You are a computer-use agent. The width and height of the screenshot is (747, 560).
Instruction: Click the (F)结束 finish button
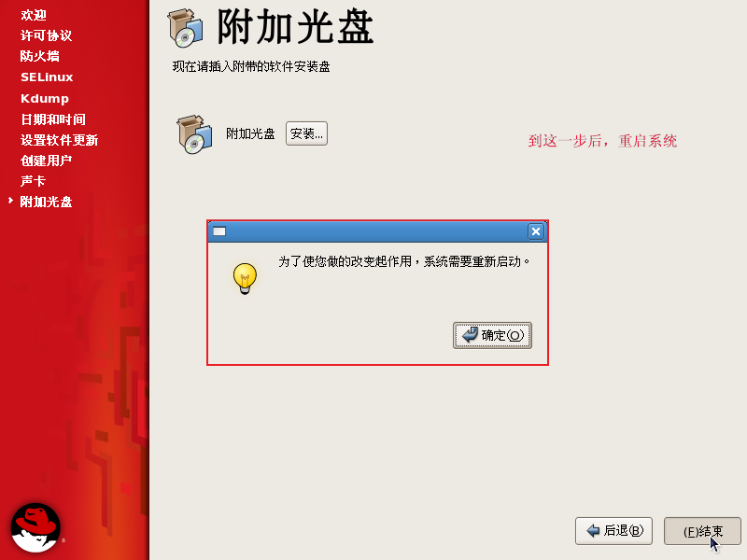702,530
